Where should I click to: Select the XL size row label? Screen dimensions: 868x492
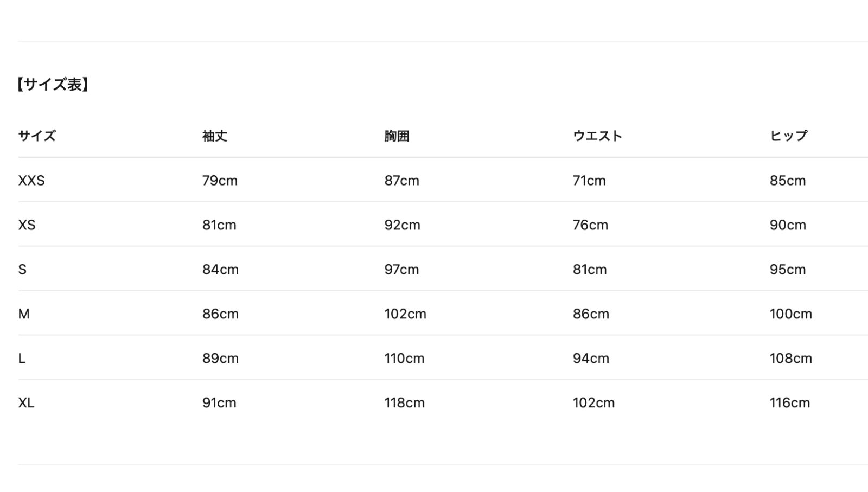[26, 403]
